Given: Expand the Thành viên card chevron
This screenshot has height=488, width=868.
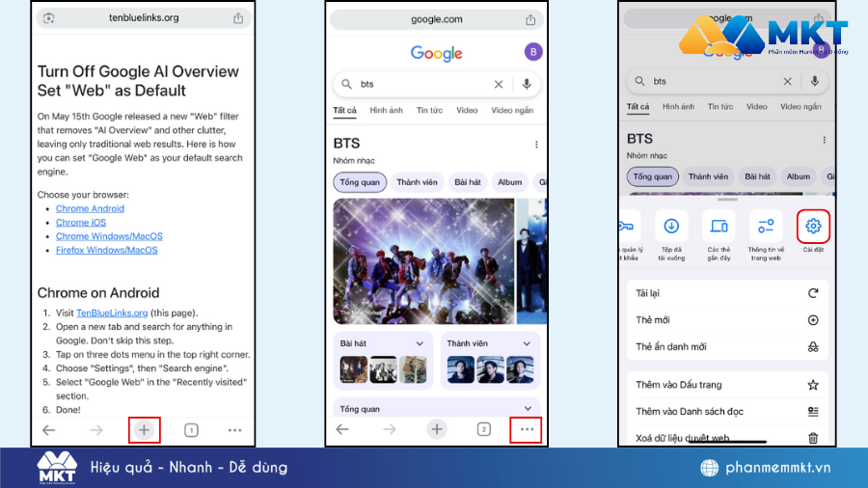Looking at the screenshot, I should pos(527,343).
